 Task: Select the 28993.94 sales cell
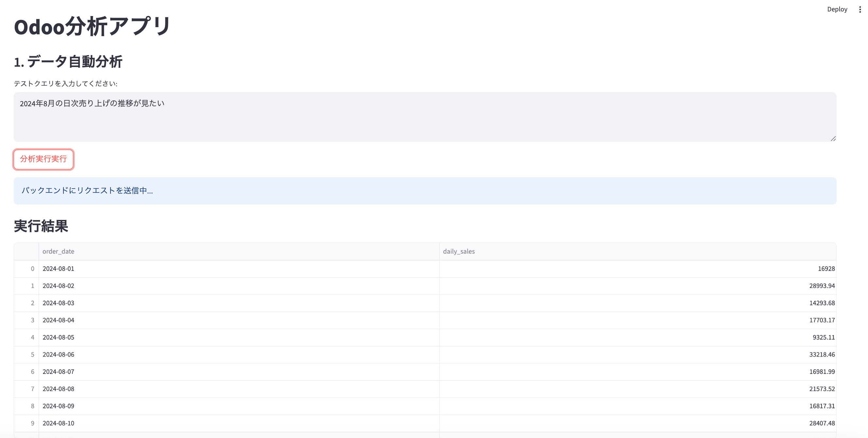[x=822, y=286]
